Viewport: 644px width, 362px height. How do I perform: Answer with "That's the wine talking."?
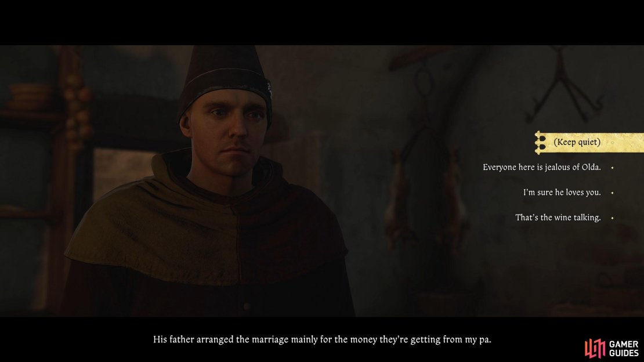pos(558,218)
